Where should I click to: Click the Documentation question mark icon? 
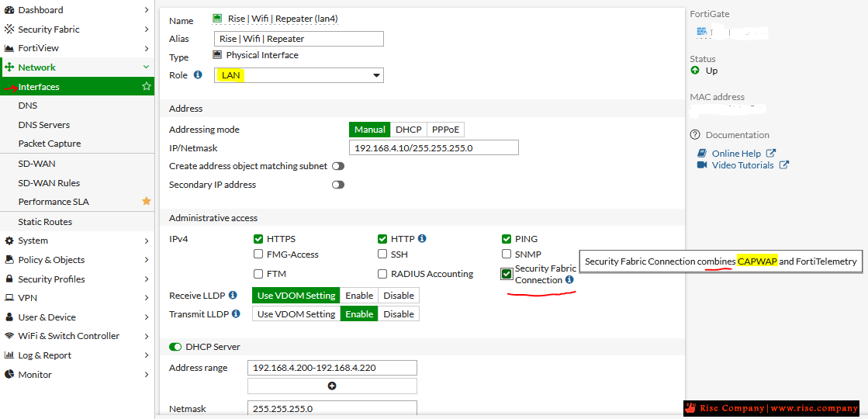click(695, 134)
